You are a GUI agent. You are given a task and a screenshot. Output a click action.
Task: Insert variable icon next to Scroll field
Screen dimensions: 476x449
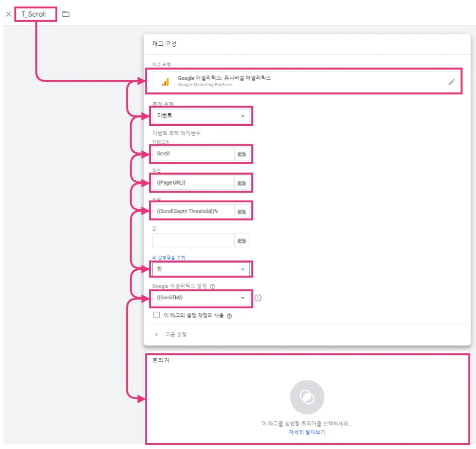(x=242, y=154)
